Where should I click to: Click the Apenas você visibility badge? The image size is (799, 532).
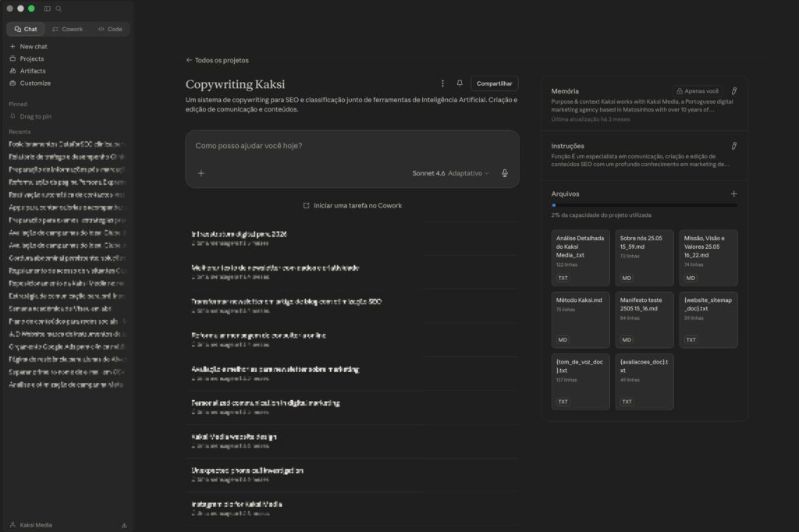click(x=697, y=91)
